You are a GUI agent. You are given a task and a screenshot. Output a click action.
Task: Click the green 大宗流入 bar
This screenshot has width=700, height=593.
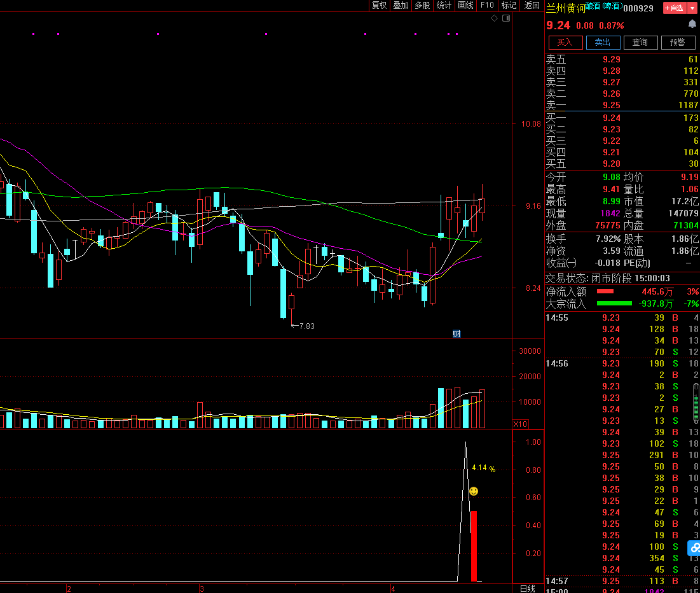click(x=614, y=303)
